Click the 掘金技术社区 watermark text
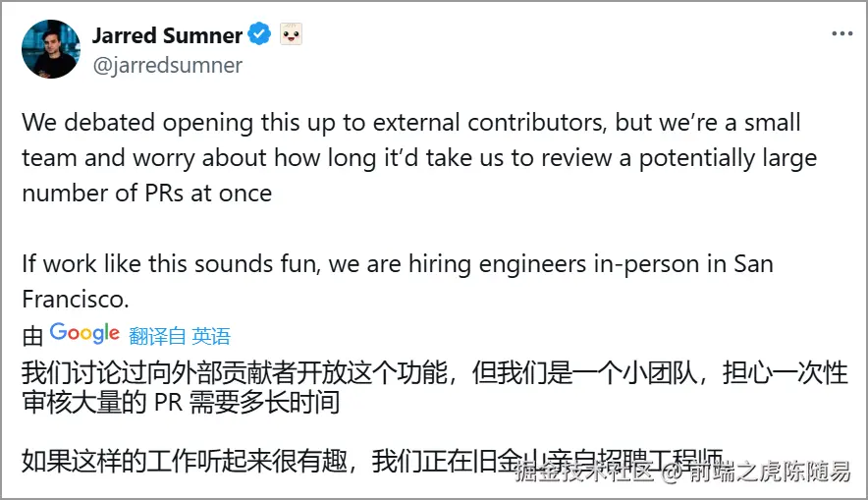The height and width of the screenshot is (500, 868). 584,472
